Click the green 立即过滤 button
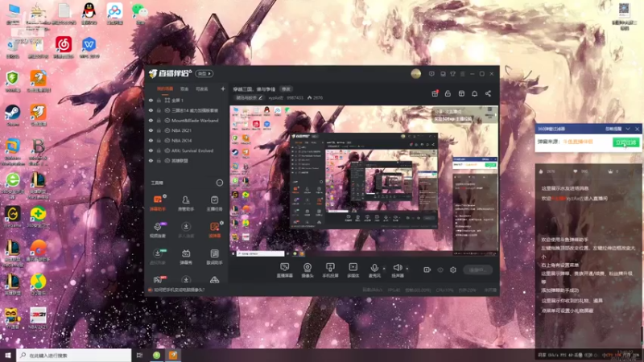Screen dimensions: 644x362 [x=625, y=142]
